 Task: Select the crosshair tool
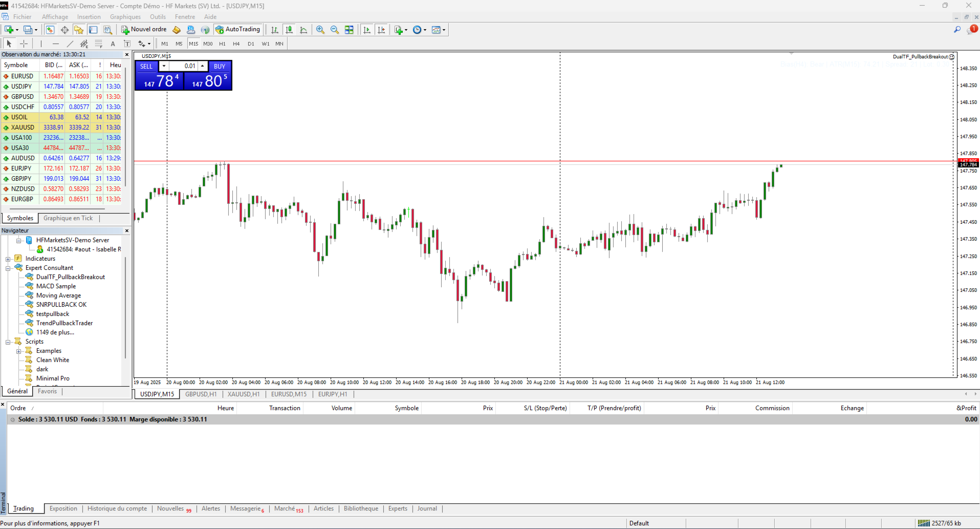(x=24, y=44)
